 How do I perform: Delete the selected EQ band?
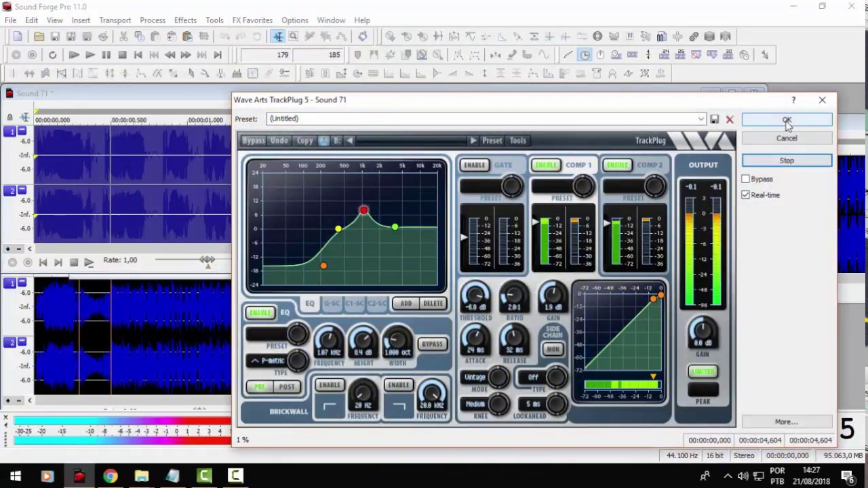pyautogui.click(x=433, y=304)
